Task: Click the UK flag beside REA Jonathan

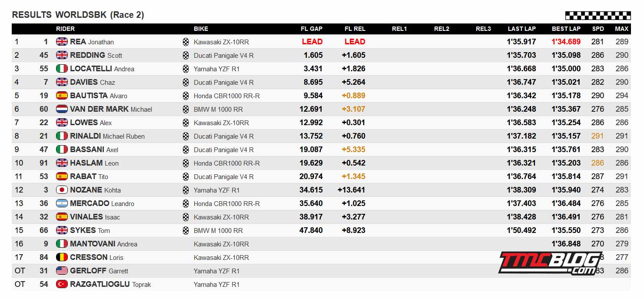Action: point(62,42)
